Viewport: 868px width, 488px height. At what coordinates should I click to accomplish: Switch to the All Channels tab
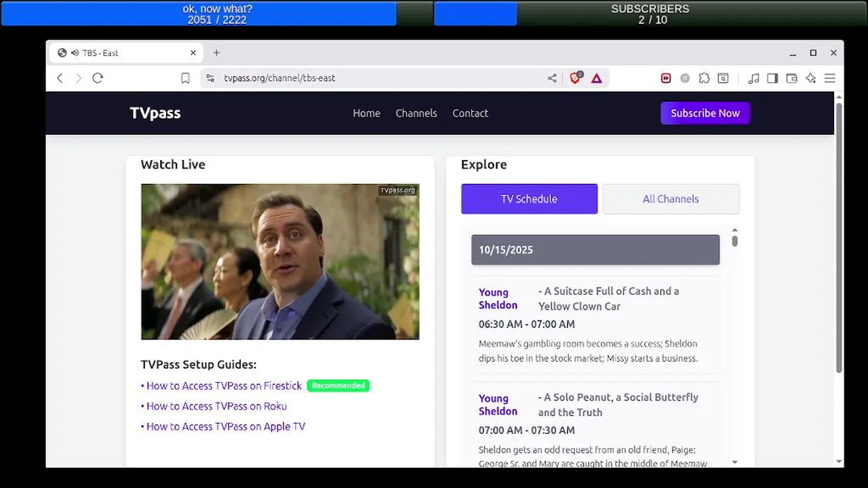tap(671, 199)
